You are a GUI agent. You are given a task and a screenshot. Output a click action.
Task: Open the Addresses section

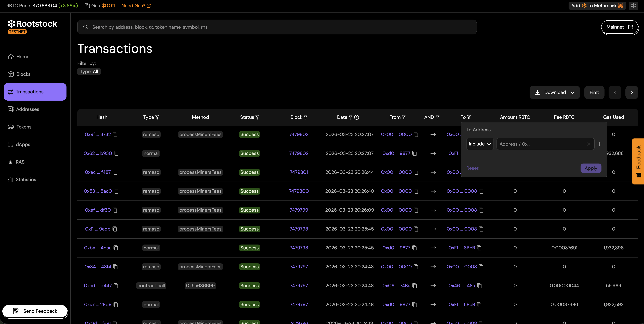[28, 109]
